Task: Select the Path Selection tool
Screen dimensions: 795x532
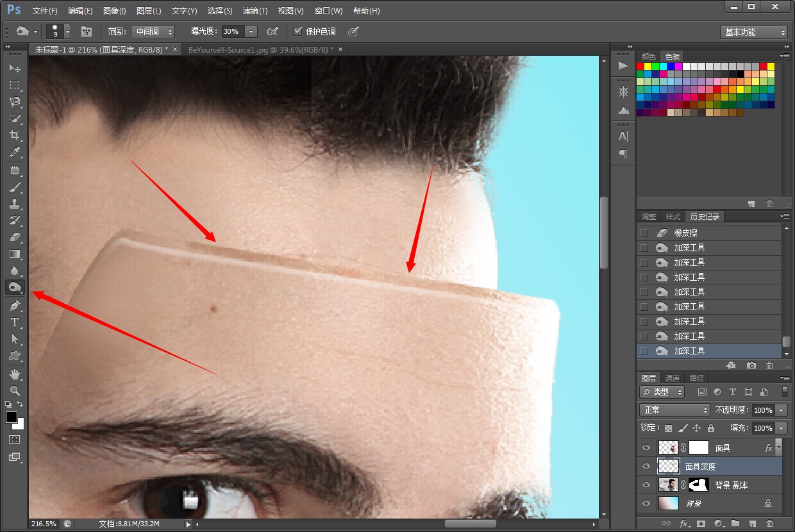Action: (15, 339)
